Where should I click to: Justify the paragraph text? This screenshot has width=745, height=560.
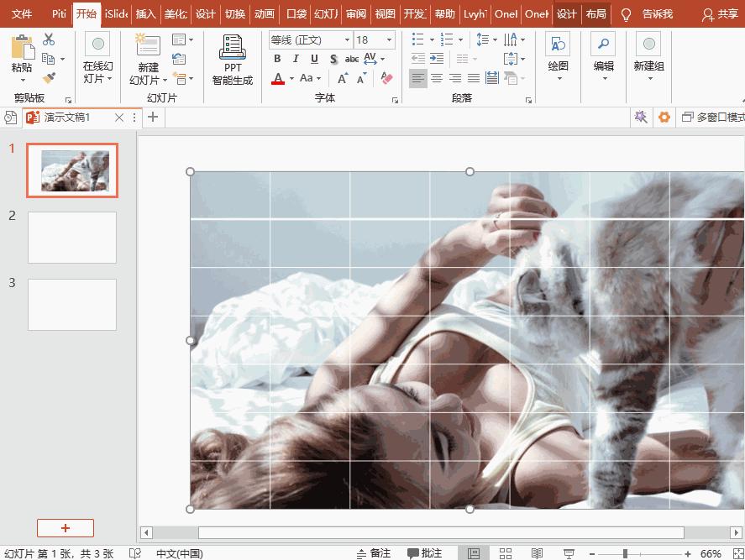(473, 78)
